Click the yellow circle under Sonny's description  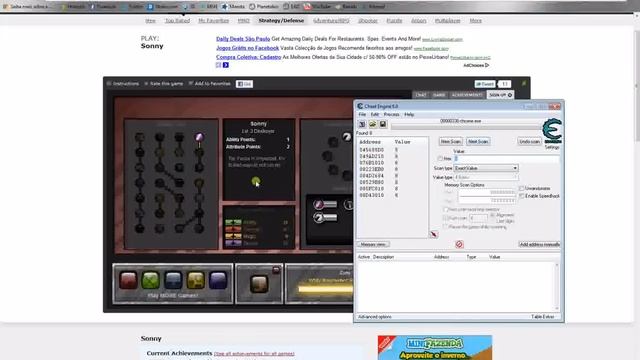(256, 180)
